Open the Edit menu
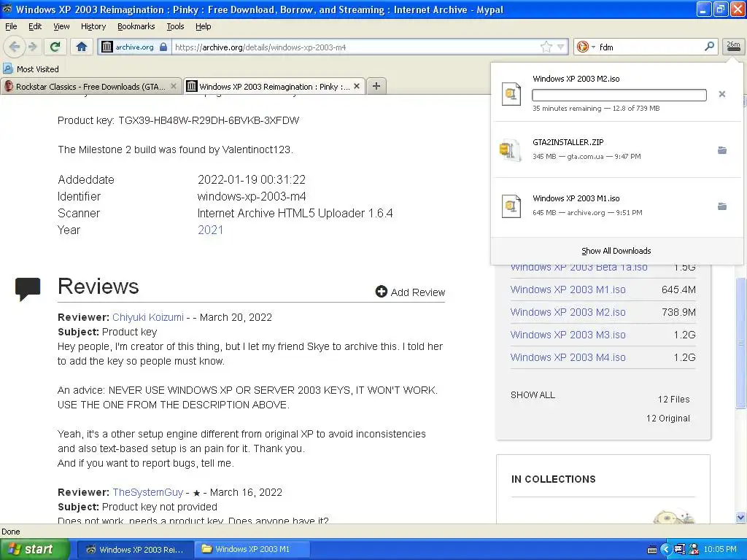The height and width of the screenshot is (560, 747). [35, 26]
